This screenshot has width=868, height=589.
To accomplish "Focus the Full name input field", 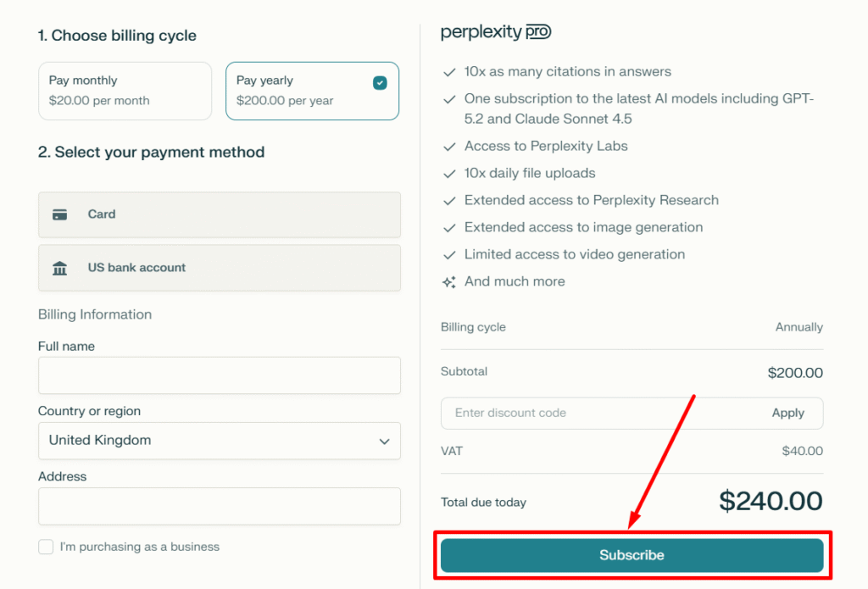I will pos(219,375).
